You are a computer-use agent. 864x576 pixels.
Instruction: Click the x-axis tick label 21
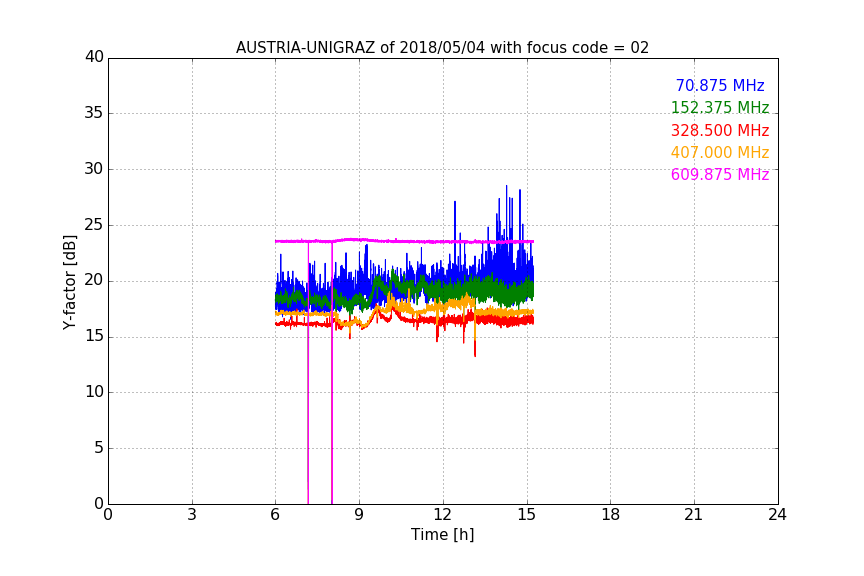(694, 515)
